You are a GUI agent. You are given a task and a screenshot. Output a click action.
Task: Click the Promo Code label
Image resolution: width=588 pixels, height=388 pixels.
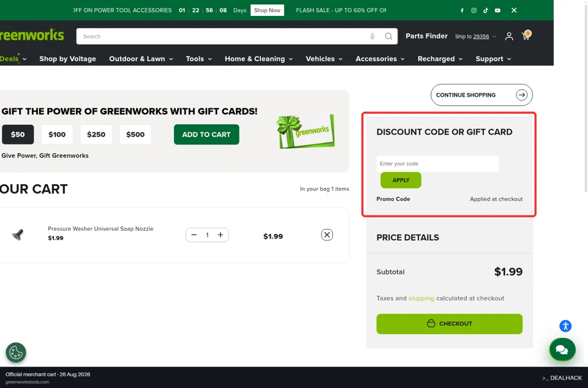[x=393, y=199]
